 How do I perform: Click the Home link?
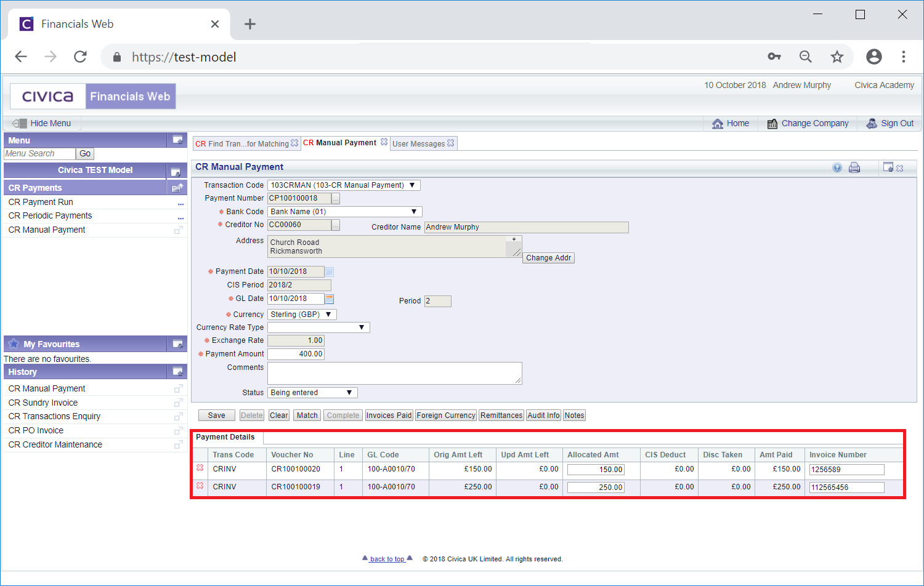coord(731,123)
